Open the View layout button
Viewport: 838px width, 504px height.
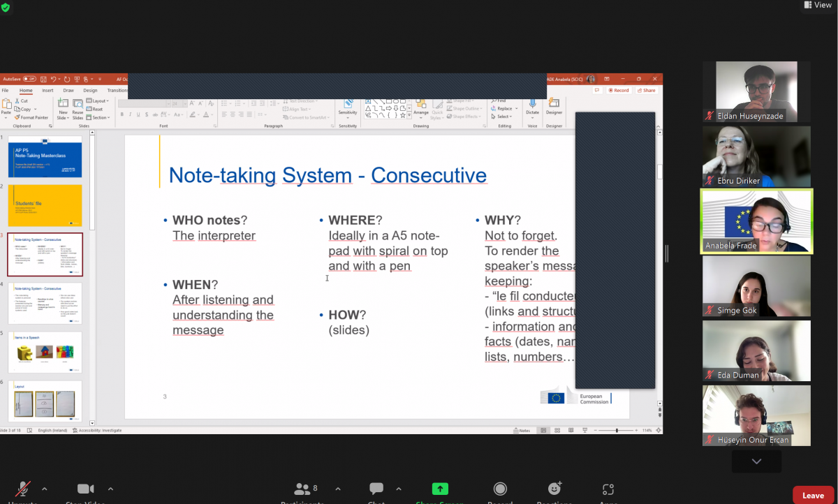pyautogui.click(x=818, y=6)
